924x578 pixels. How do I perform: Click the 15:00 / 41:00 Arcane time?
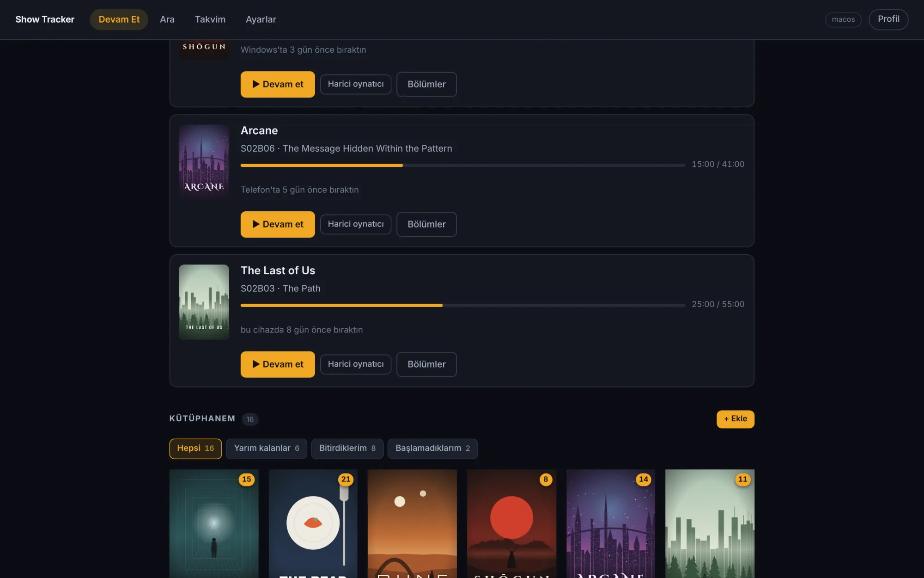coord(718,165)
